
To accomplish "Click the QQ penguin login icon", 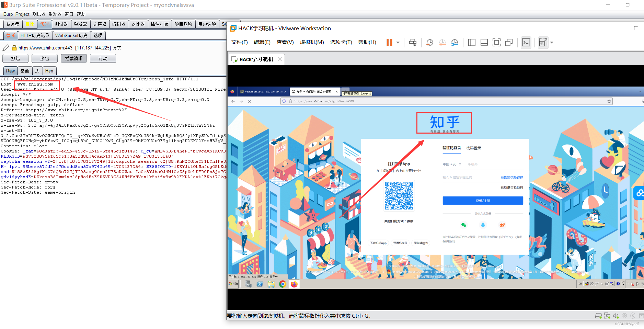I will point(483,225).
